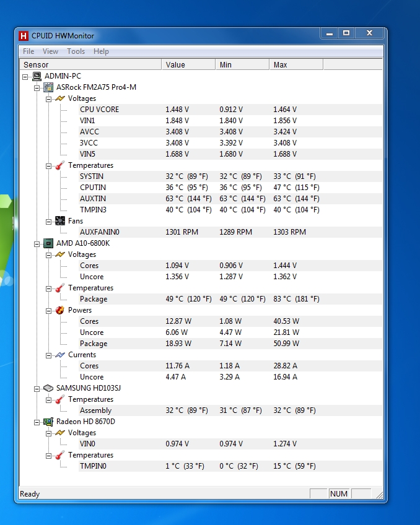Click the window resize grip corner
420x525 pixels.
[380, 495]
